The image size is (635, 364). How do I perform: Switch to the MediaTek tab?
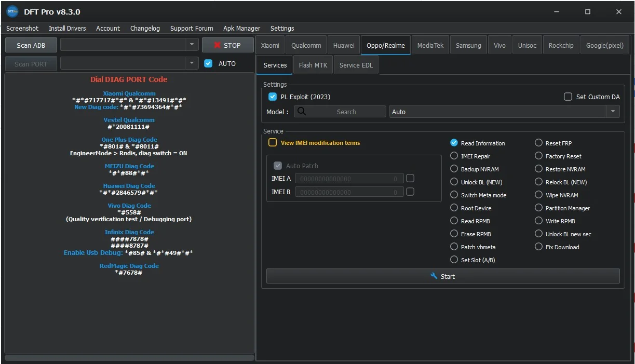tap(430, 45)
